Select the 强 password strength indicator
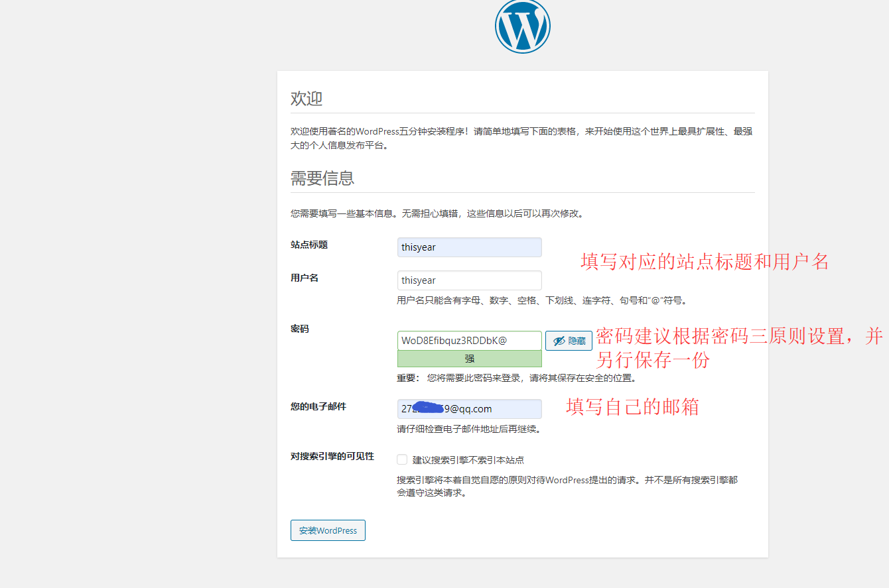The height and width of the screenshot is (588, 889). [x=470, y=359]
